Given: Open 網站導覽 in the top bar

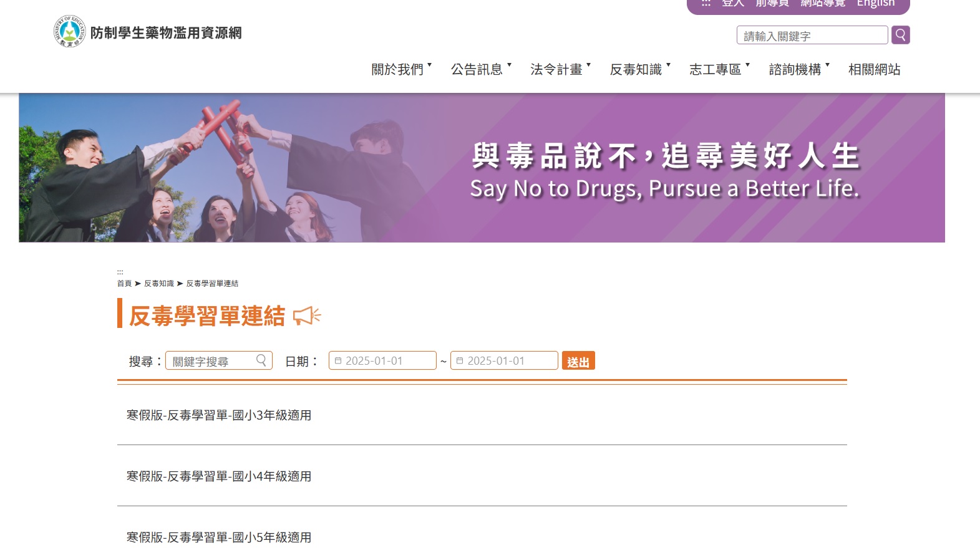Looking at the screenshot, I should [823, 3].
